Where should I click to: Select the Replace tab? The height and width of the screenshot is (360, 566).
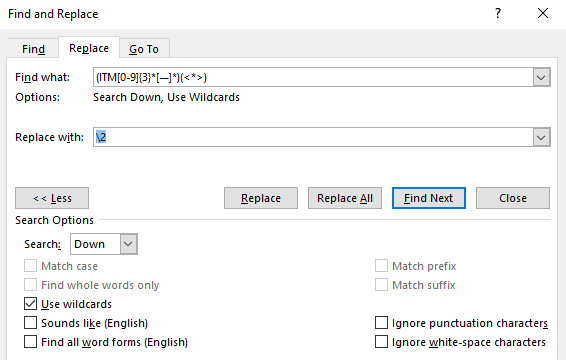click(89, 48)
